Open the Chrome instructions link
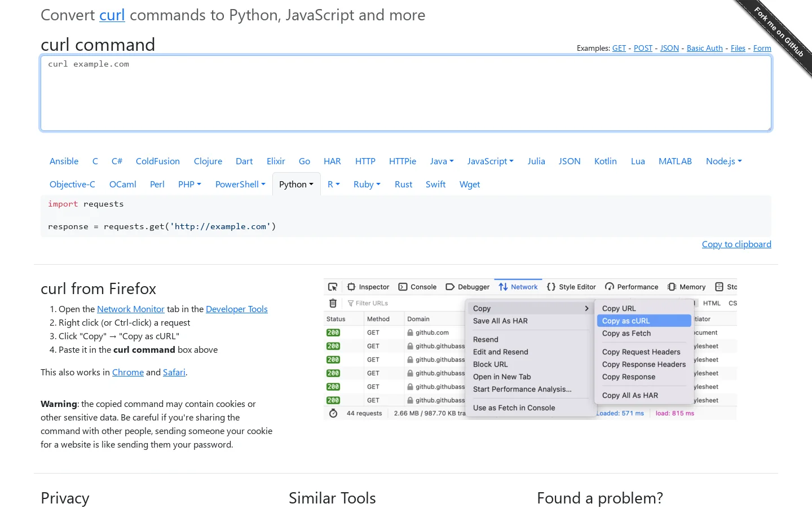Image resolution: width=812 pixels, height=508 pixels. [128, 373]
